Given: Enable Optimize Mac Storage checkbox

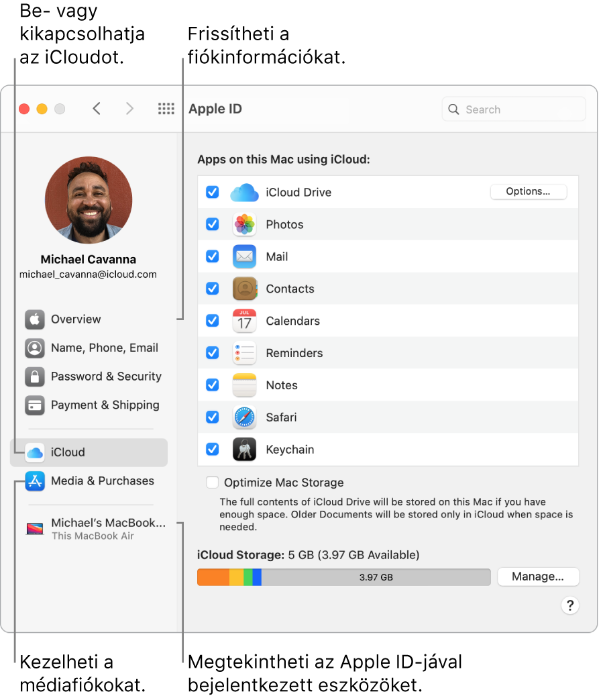Looking at the screenshot, I should (213, 483).
